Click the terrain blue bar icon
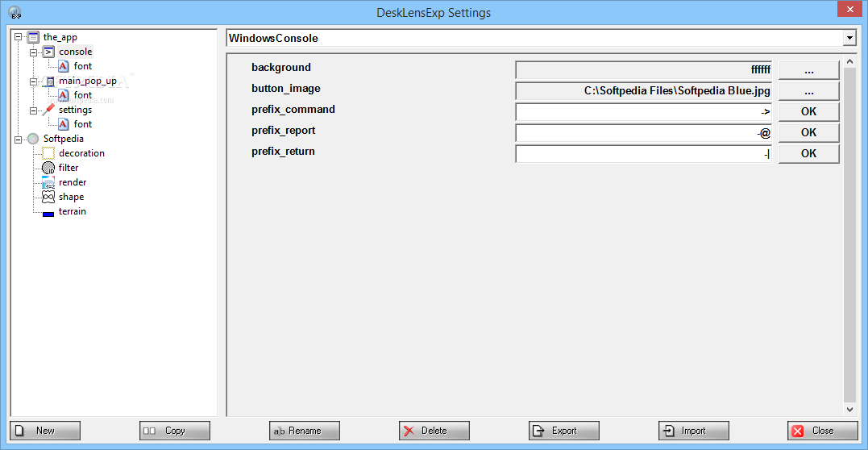Viewport: 868px width, 450px height. [x=48, y=214]
